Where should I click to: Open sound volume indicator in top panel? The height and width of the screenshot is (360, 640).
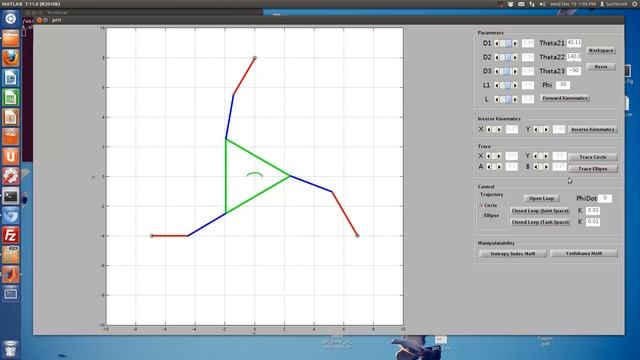[542, 4]
